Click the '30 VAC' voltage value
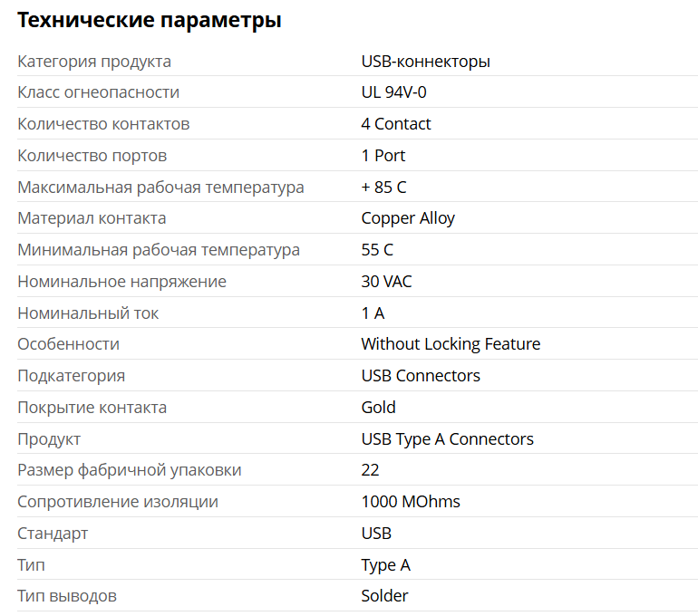This screenshot has height=616, width=698. [386, 282]
